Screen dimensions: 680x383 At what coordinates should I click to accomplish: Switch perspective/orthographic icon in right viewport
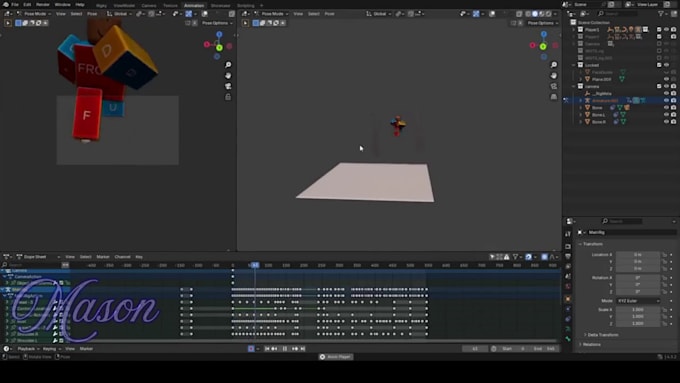pos(554,97)
